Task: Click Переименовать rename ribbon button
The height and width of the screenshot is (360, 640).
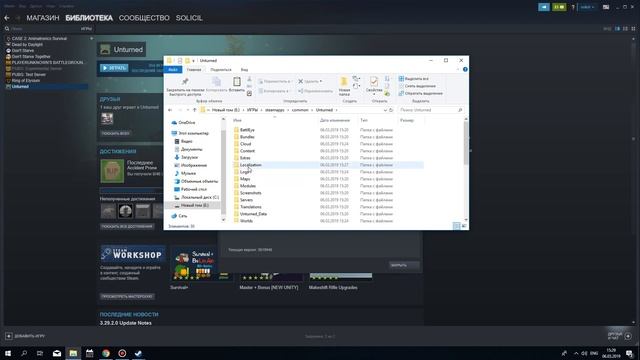Action: [x=315, y=91]
